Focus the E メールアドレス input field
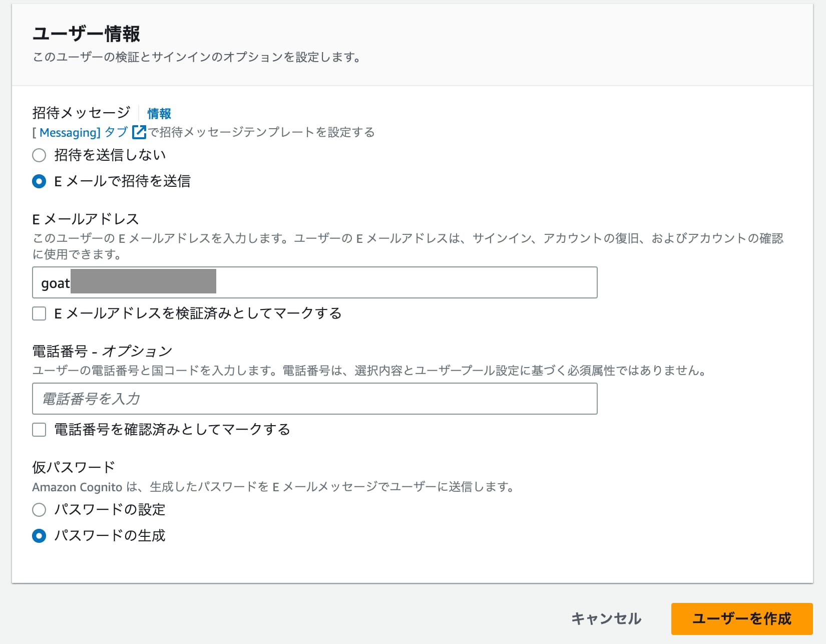Screen dimensions: 826x644 click(400, 283)
